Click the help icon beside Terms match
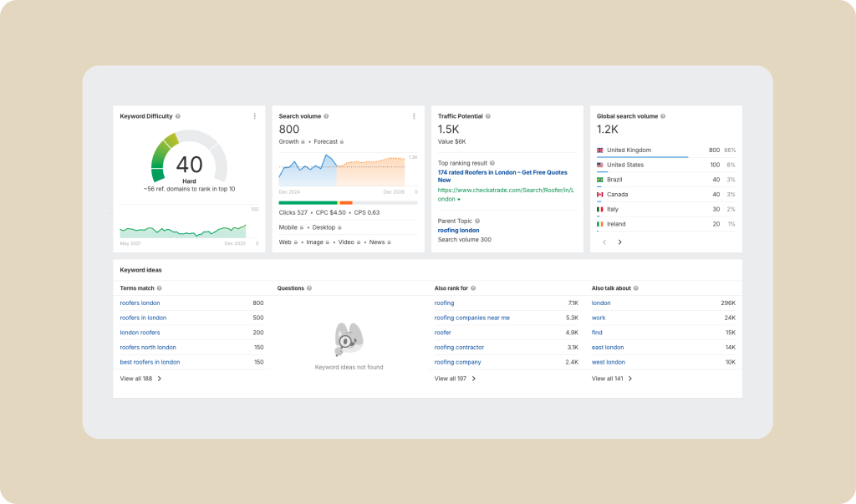Screen dimensions: 856x504 pyautogui.click(x=160, y=288)
